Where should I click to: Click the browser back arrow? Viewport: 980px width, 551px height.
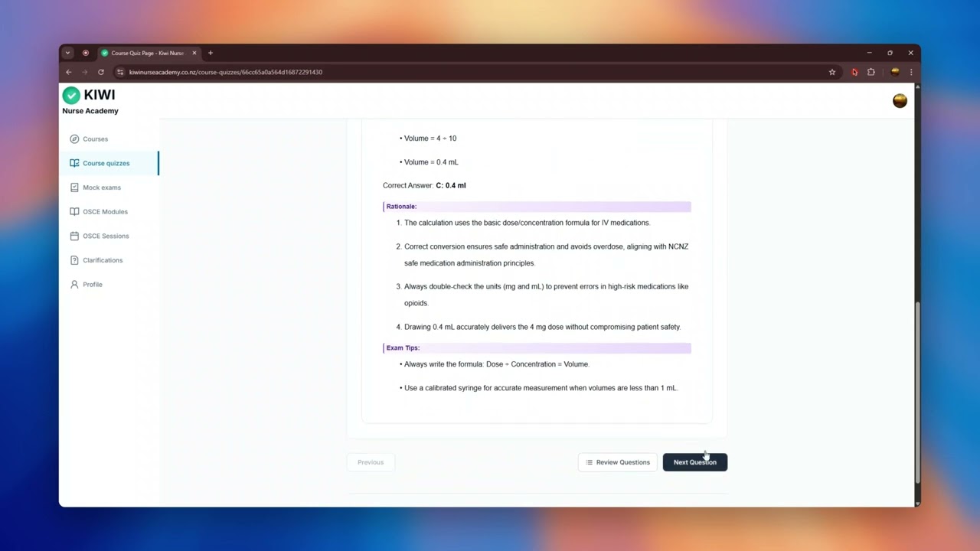(68, 72)
